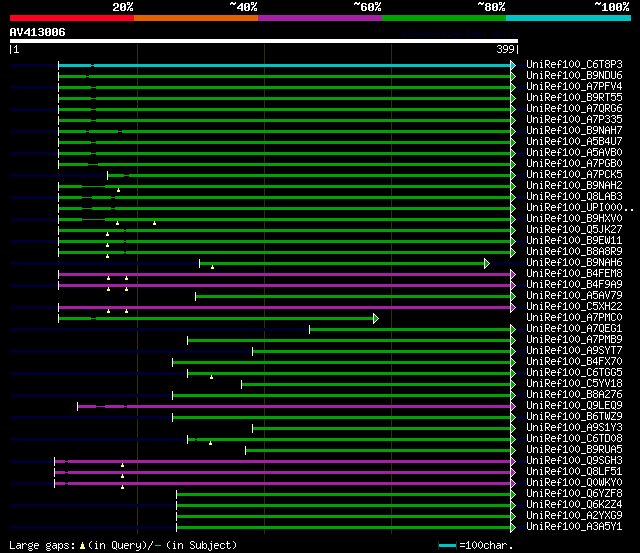This screenshot has height=553, width=640.
Task: Click UniRef100_A3A5Y1 label
Action: coord(574,527)
